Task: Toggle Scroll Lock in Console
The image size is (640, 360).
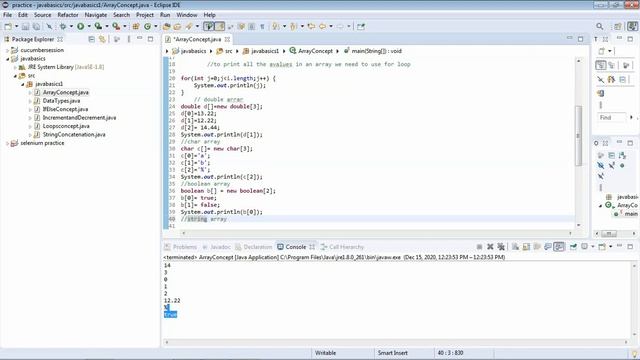Action: 526,247
